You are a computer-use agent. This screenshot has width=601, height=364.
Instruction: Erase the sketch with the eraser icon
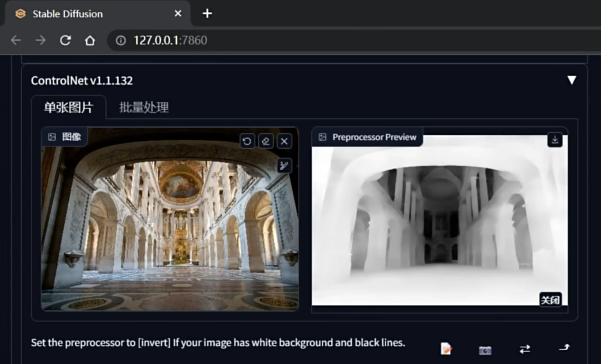pyautogui.click(x=266, y=141)
